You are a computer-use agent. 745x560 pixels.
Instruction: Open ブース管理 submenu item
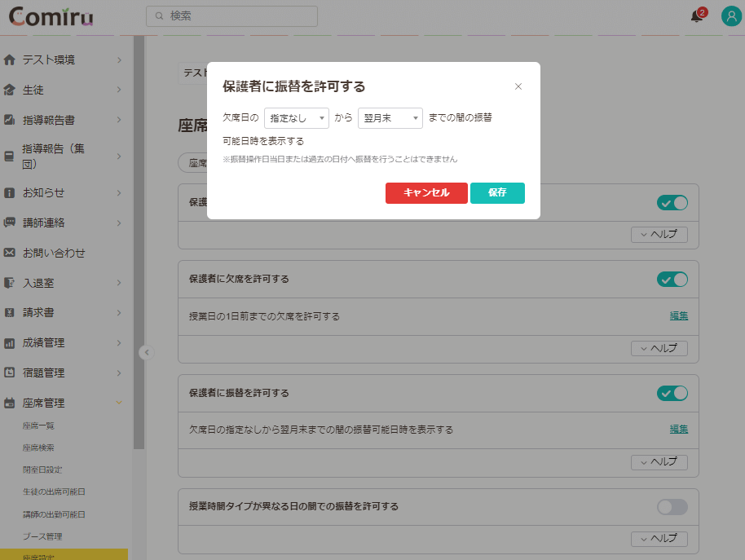(x=42, y=536)
